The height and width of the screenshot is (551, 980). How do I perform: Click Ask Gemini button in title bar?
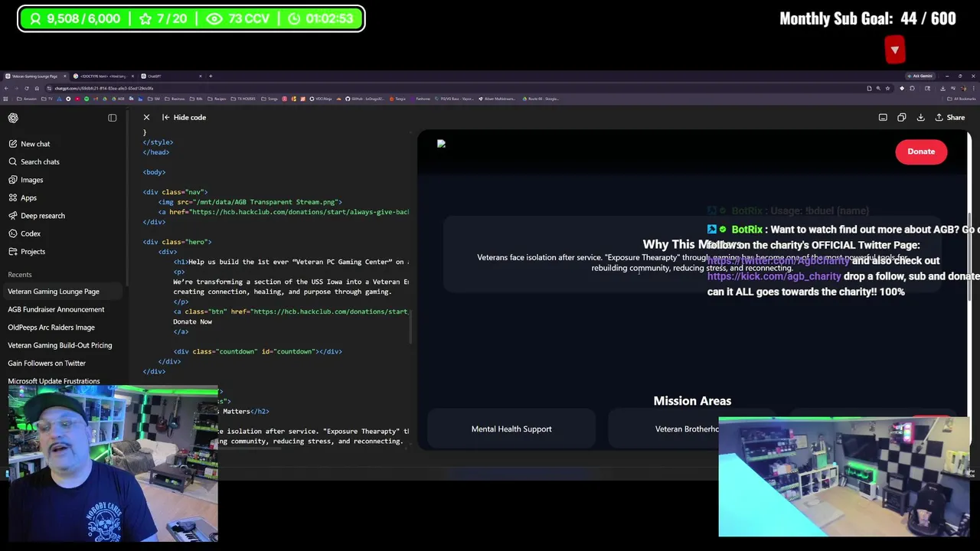(x=920, y=76)
